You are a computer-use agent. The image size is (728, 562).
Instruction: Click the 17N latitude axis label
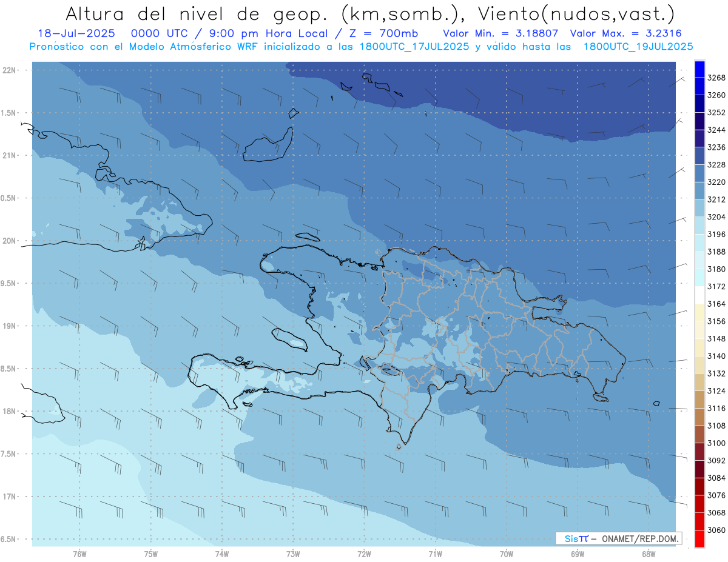click(9, 497)
